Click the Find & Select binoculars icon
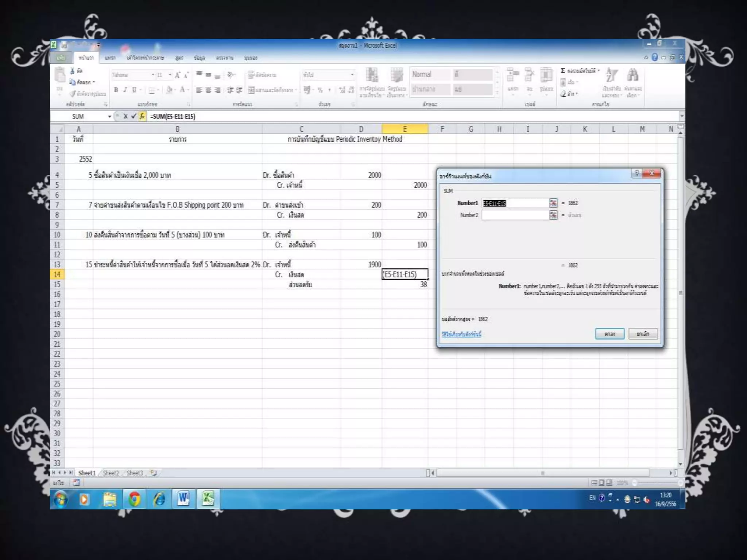747x560 pixels. 632,76
